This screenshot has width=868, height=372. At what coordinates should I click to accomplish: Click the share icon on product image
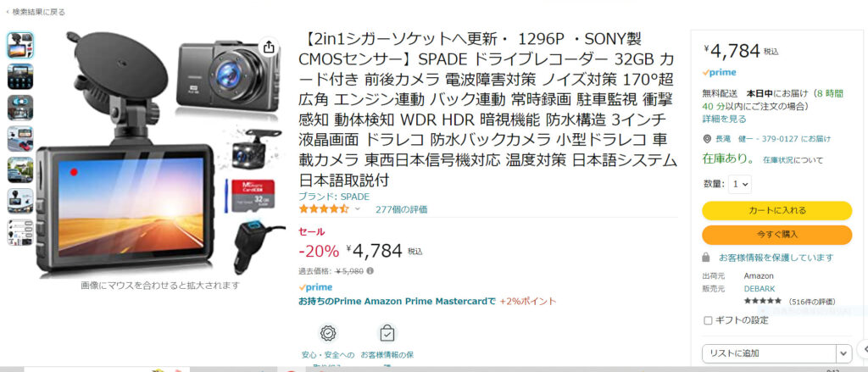(269, 47)
